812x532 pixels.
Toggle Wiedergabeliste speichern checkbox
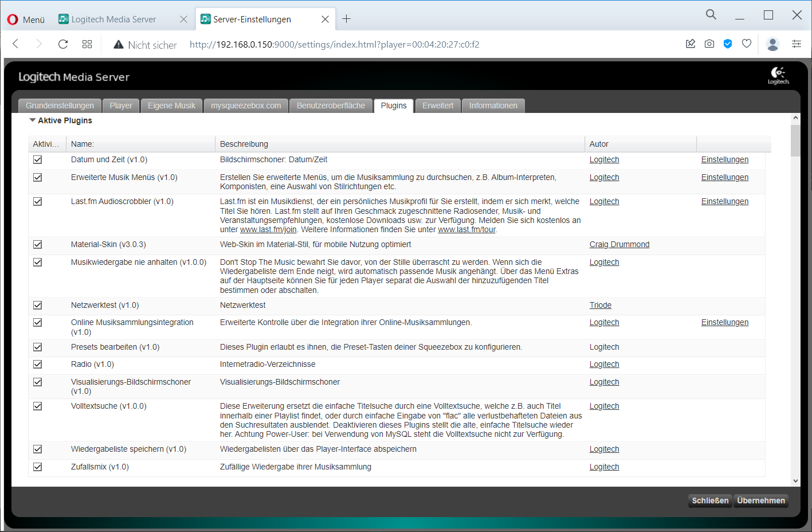coord(38,449)
